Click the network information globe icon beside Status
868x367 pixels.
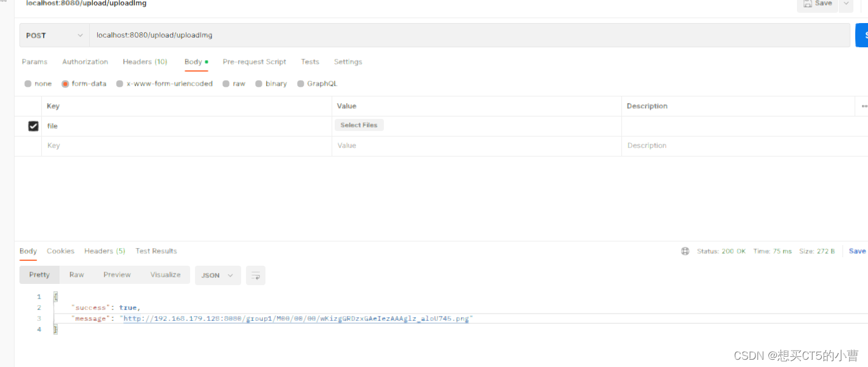(685, 251)
